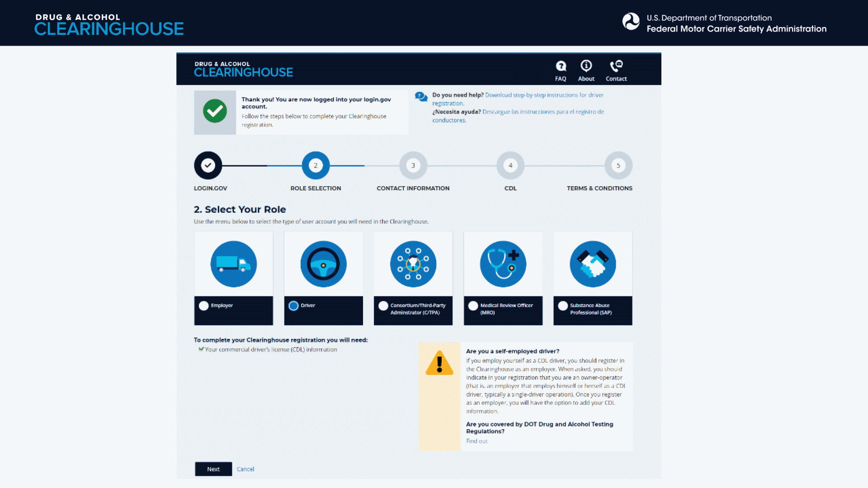Image resolution: width=868 pixels, height=488 pixels.
Task: Go to step 3 Contact Information
Action: (x=413, y=165)
